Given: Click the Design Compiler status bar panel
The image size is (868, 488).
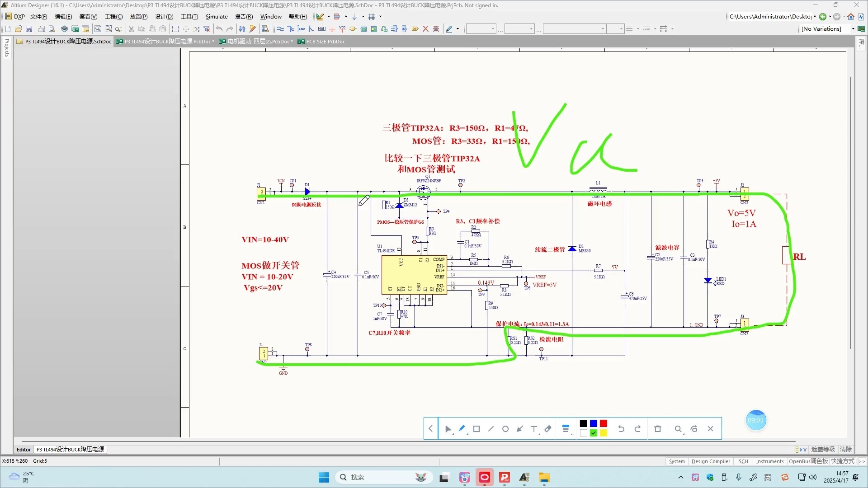Looking at the screenshot, I should [710, 461].
